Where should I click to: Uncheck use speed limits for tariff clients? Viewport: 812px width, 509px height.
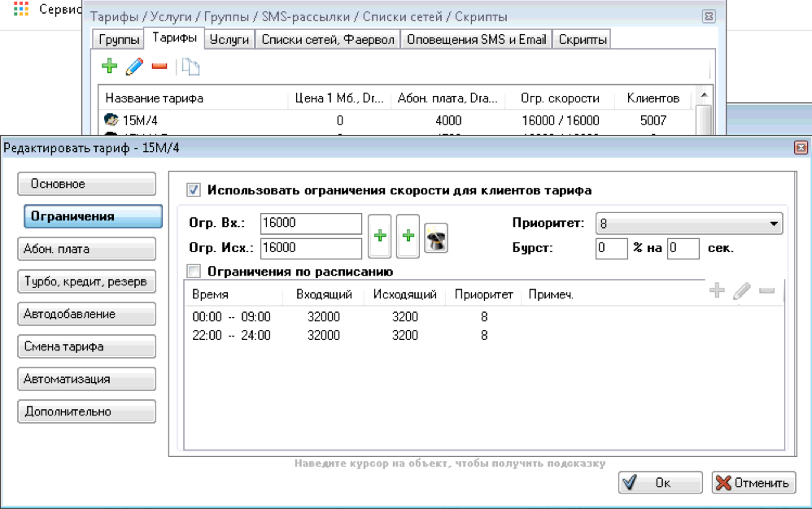click(193, 189)
